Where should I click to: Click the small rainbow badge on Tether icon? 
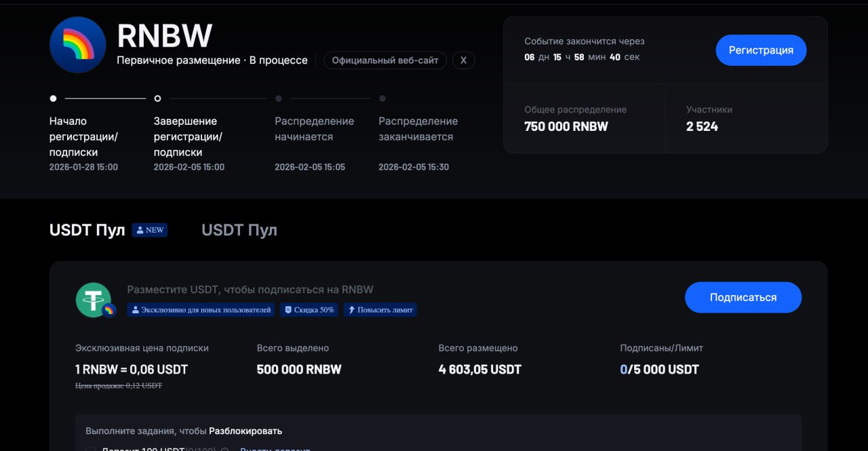(108, 310)
